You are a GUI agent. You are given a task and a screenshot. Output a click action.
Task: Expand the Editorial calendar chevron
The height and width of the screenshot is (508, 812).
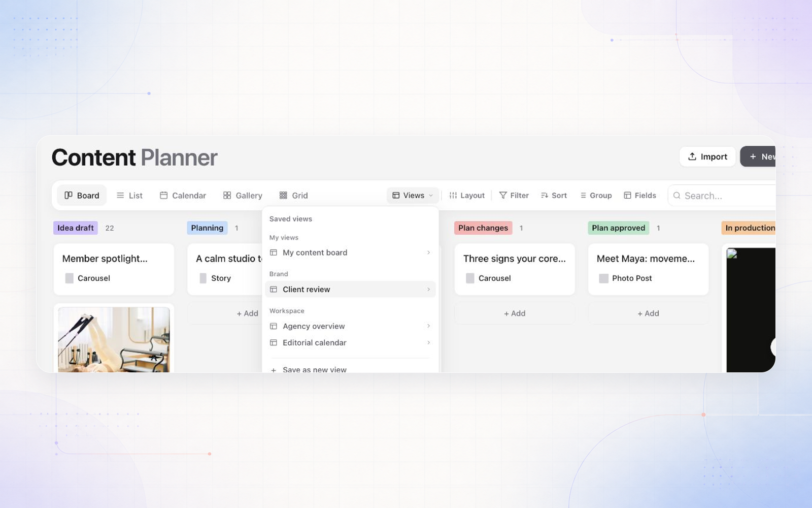coord(428,343)
